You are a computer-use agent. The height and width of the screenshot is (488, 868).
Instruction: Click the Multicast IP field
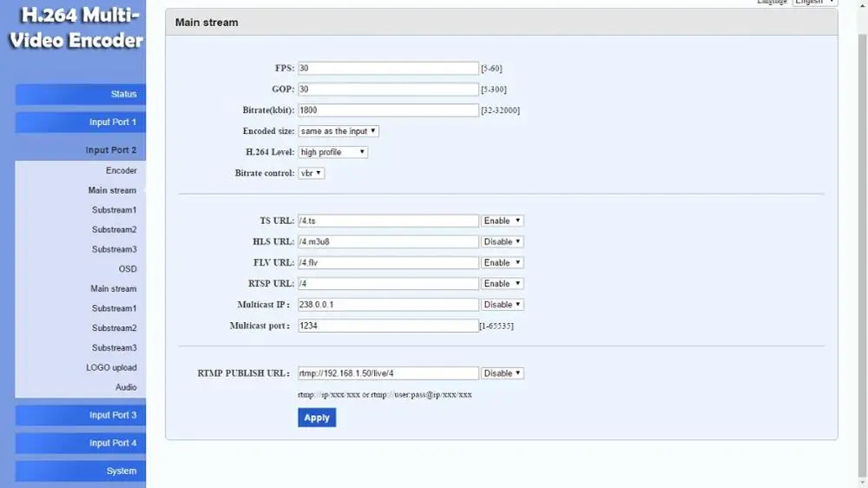pos(388,305)
